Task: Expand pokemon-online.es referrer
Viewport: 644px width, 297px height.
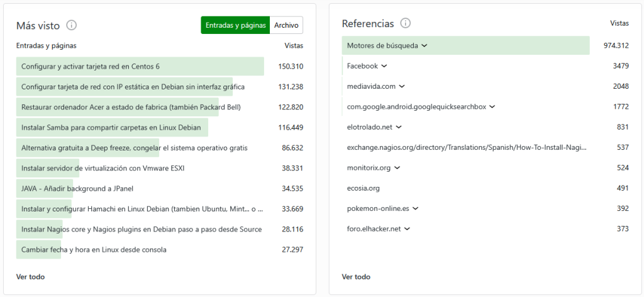Action: [416, 208]
